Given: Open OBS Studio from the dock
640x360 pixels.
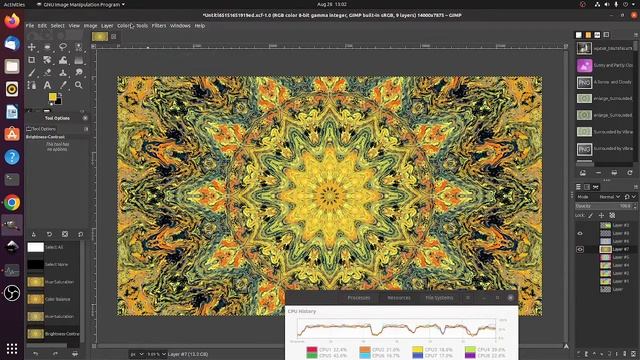Looking at the screenshot, I should [12, 293].
